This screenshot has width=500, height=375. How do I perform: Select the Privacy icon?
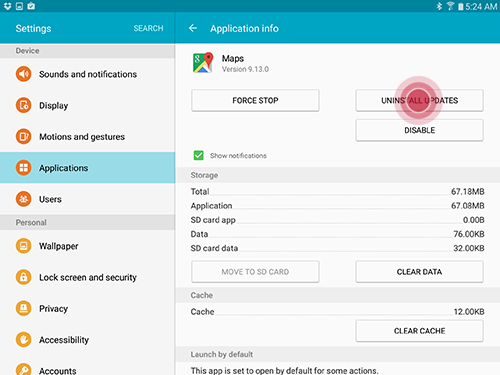coord(24,308)
